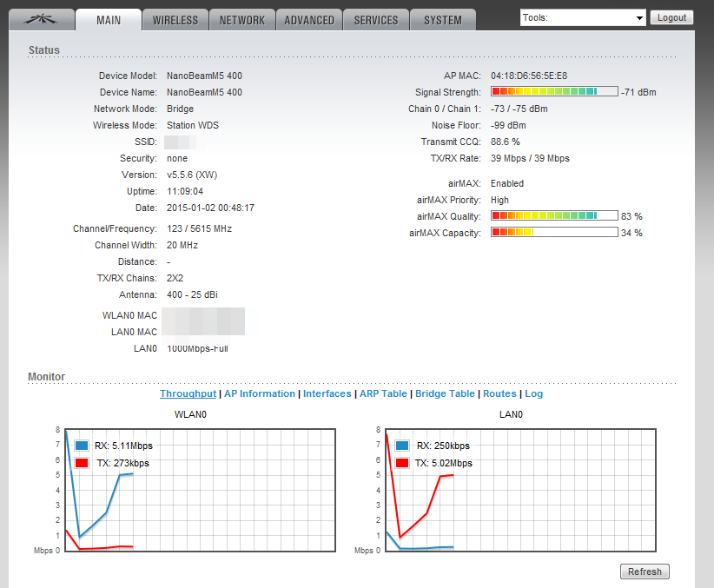Click the blue RX swatch in WLAN0 legend
This screenshot has width=714, height=588.
[x=82, y=446]
